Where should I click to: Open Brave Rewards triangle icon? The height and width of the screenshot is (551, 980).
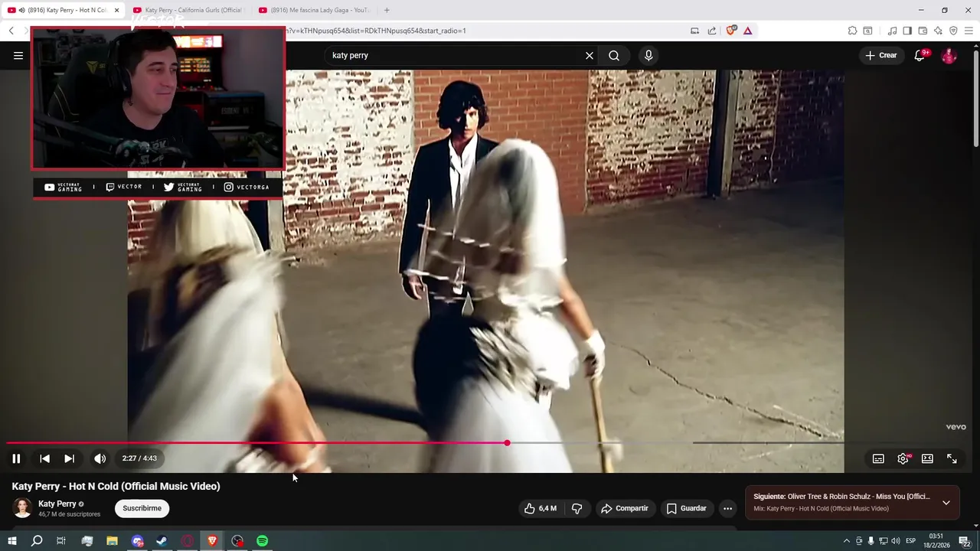tap(748, 31)
